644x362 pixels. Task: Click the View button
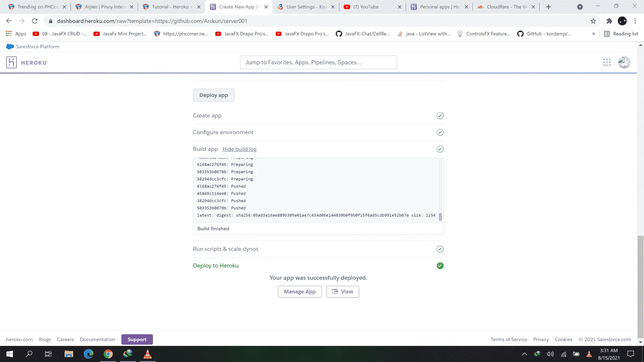342,292
